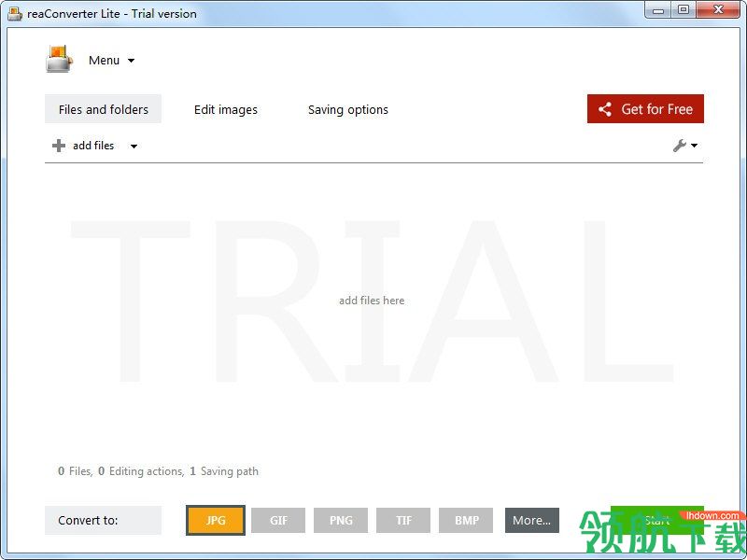747x560 pixels.
Task: Expand the add files dropdown arrow
Action: coord(134,147)
